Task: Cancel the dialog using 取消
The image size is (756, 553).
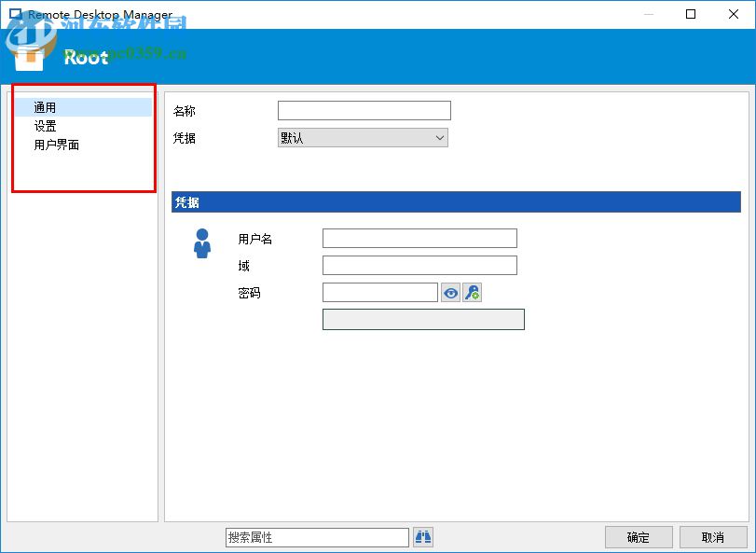Action: [713, 536]
